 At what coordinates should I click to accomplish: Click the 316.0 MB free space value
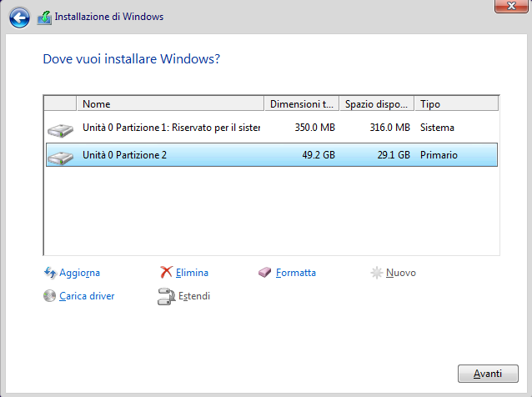(390, 128)
